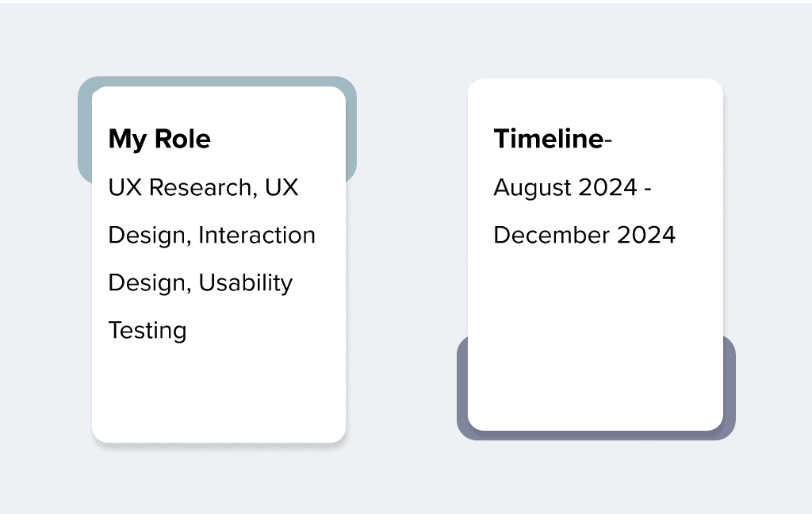Select the teal accent shape behind My Role card
812x514 pixels.
pyautogui.click(x=217, y=82)
